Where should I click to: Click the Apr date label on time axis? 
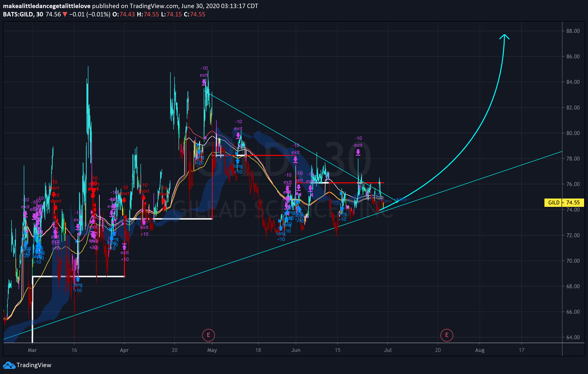[124, 350]
